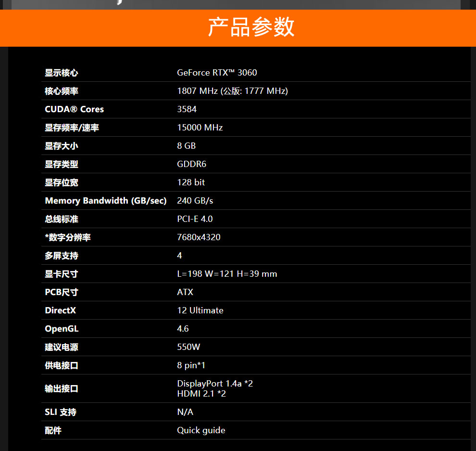Screen dimensions: 476x451
Task: Select the Memory Bandwidth (GB/sec) label
Action: (106, 201)
